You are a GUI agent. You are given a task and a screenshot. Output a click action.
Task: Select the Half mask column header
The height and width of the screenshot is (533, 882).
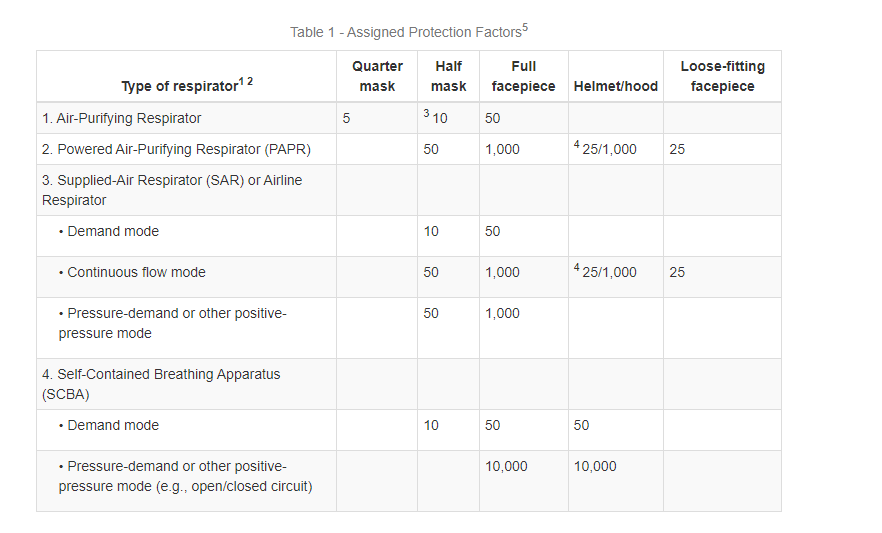[449, 76]
